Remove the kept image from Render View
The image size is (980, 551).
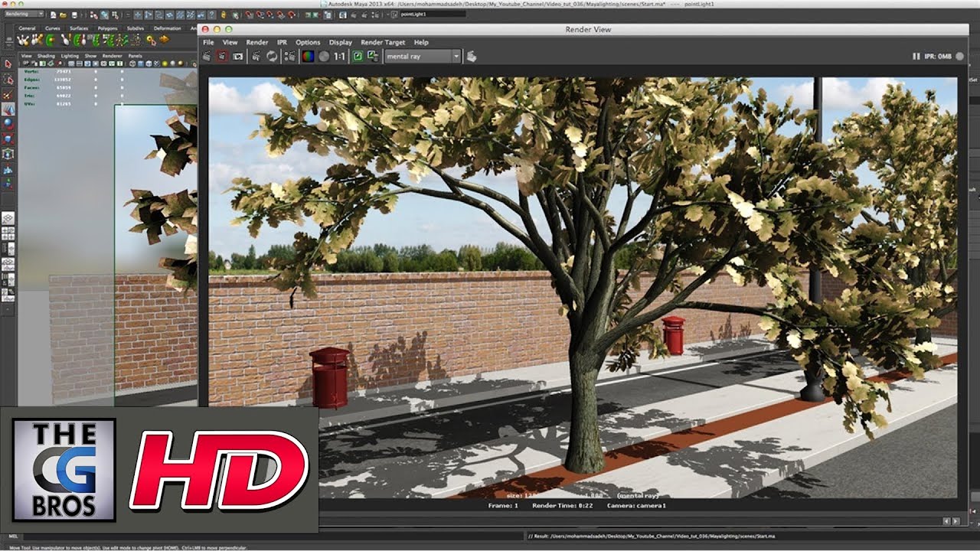373,56
